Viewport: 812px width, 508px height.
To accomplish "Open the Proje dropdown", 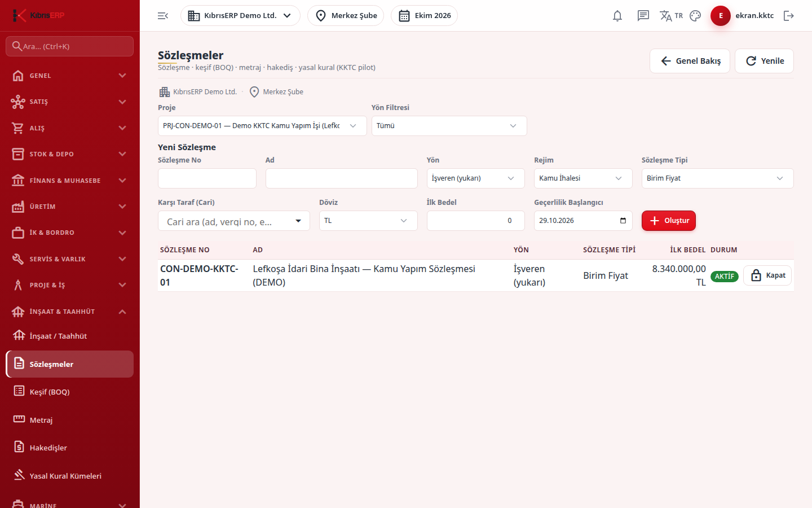I will click(x=262, y=126).
